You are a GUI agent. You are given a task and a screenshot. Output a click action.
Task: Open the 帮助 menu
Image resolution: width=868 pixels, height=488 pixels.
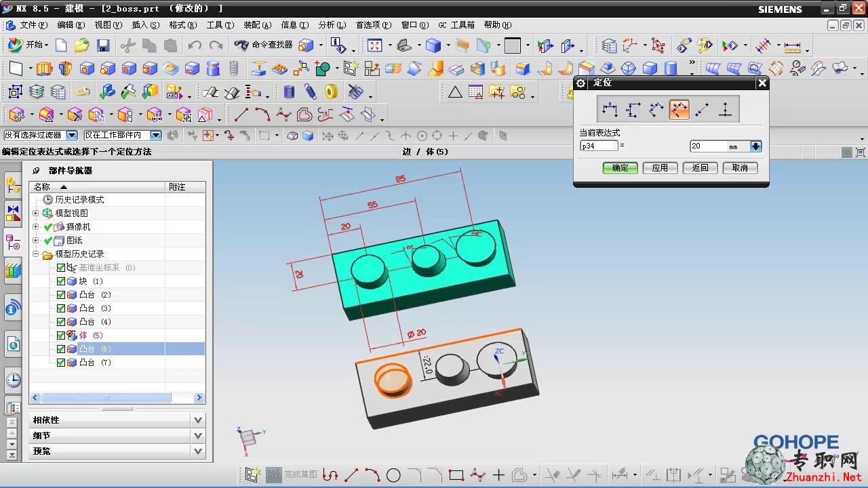point(498,25)
